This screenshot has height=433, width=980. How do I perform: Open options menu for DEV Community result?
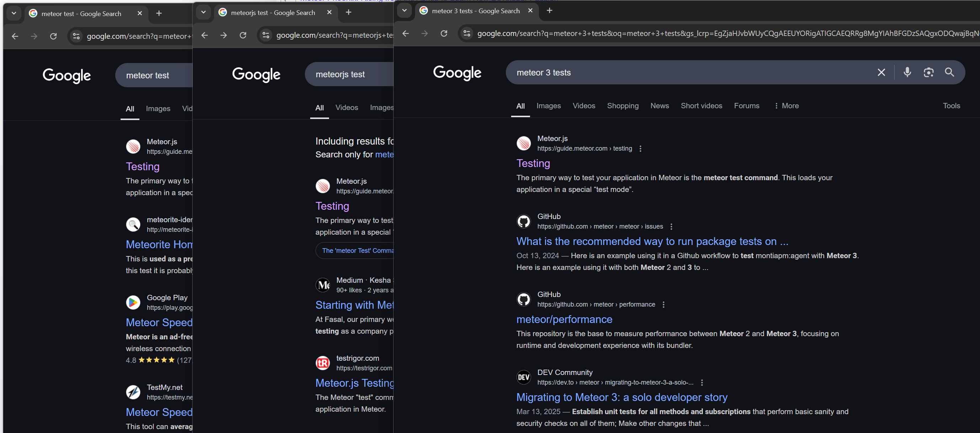coord(702,383)
